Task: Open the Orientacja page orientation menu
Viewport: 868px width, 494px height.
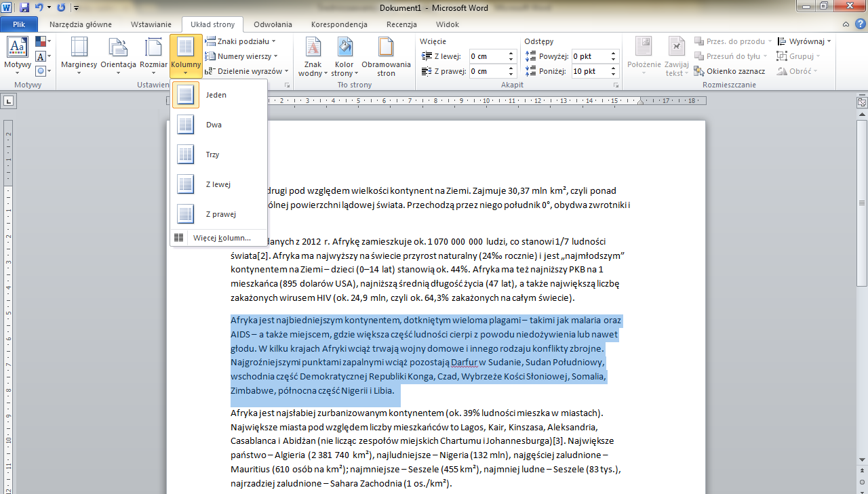Action: click(119, 56)
